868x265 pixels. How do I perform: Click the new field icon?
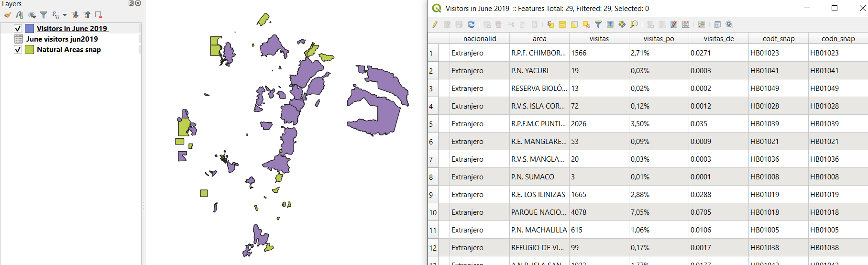click(650, 24)
